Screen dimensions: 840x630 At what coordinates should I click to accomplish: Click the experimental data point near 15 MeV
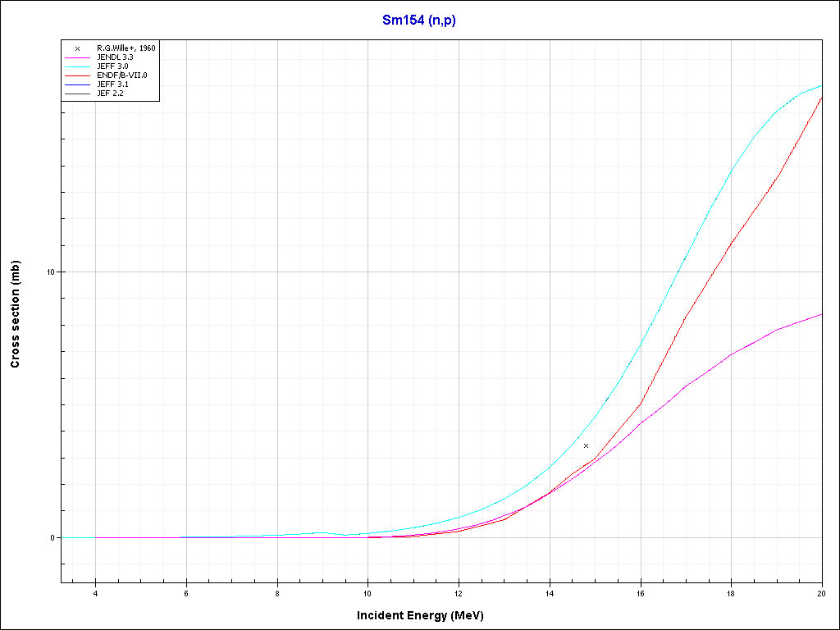click(x=586, y=445)
